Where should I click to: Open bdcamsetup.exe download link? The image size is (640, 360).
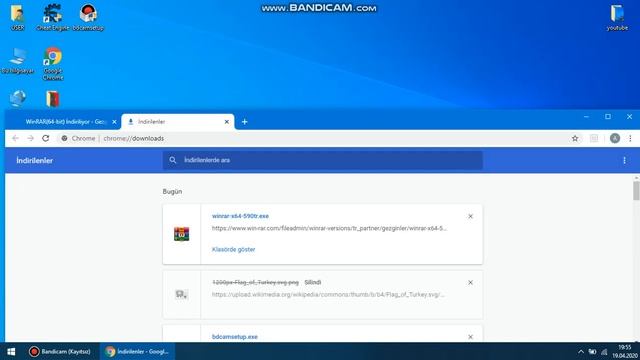235,337
